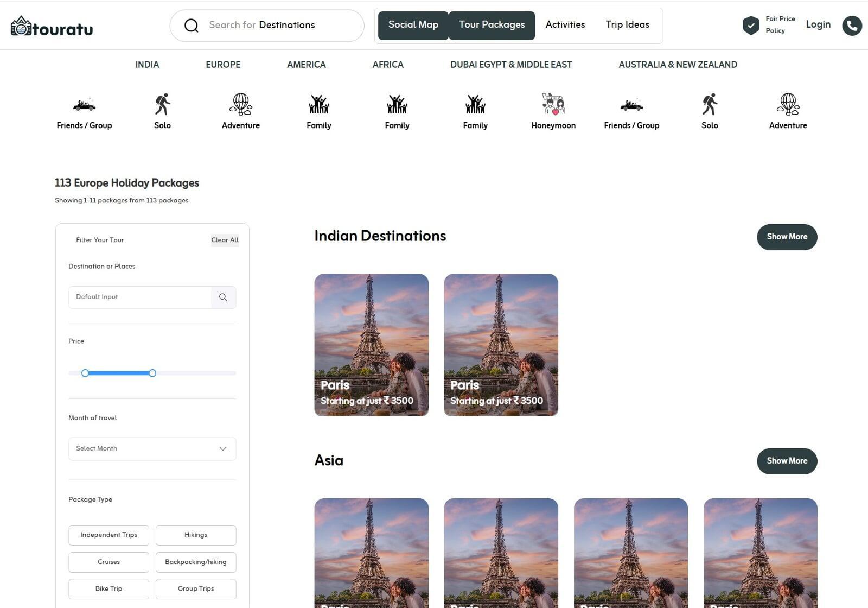Toggle Bike Trip package type
The height and width of the screenshot is (608, 868).
(108, 589)
